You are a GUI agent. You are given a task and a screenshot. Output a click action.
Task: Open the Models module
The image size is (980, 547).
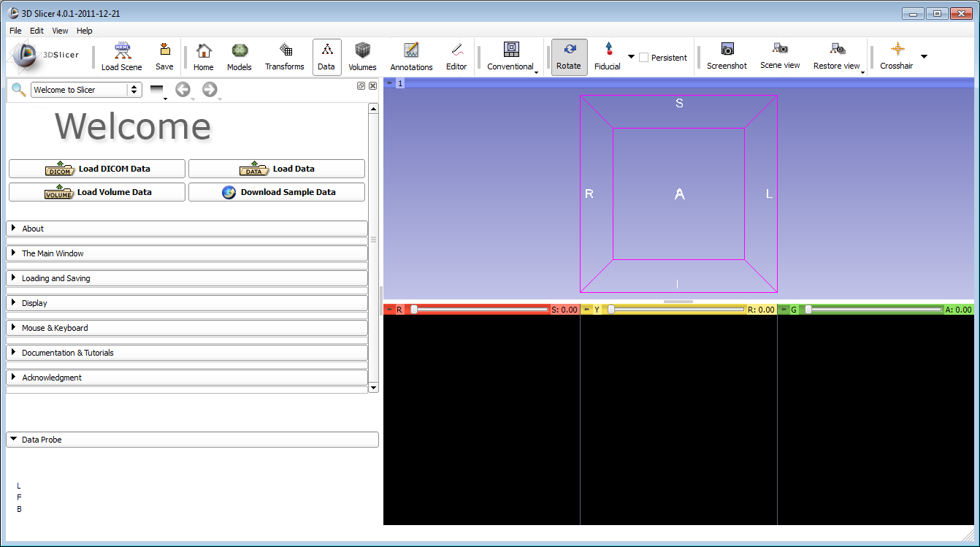[239, 56]
